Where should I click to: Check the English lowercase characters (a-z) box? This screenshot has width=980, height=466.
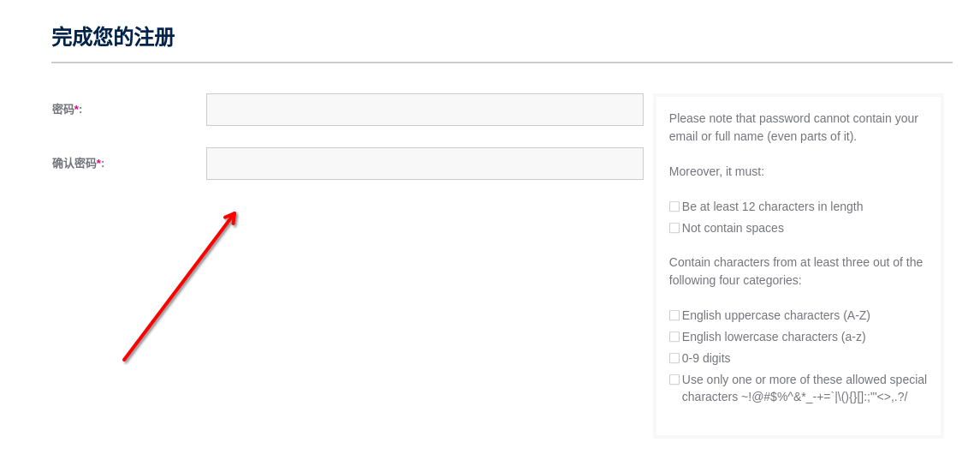click(674, 337)
